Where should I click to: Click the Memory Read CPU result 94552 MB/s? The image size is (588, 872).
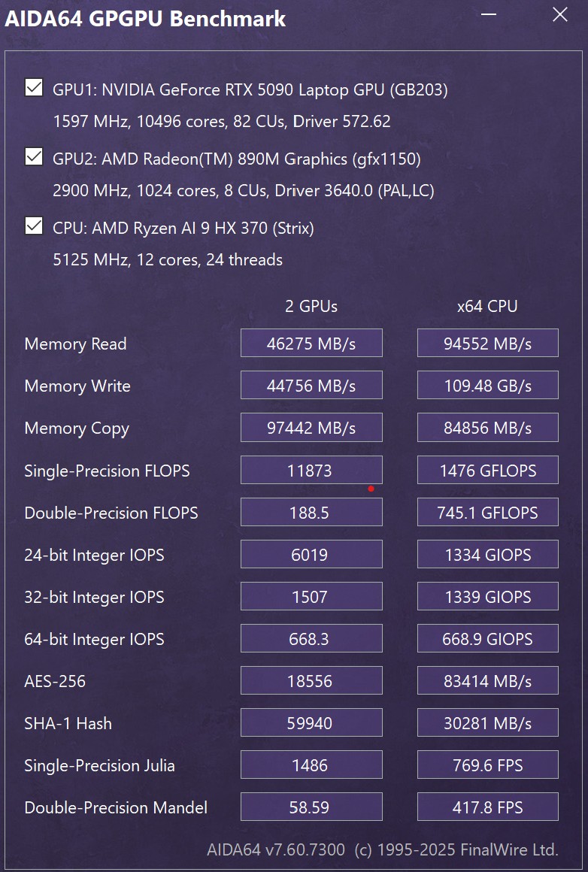488,343
